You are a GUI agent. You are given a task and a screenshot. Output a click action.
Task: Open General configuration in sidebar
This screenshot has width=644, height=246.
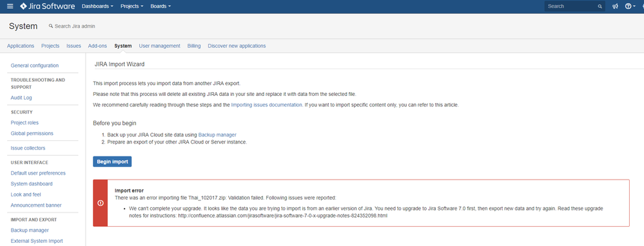[x=35, y=66]
